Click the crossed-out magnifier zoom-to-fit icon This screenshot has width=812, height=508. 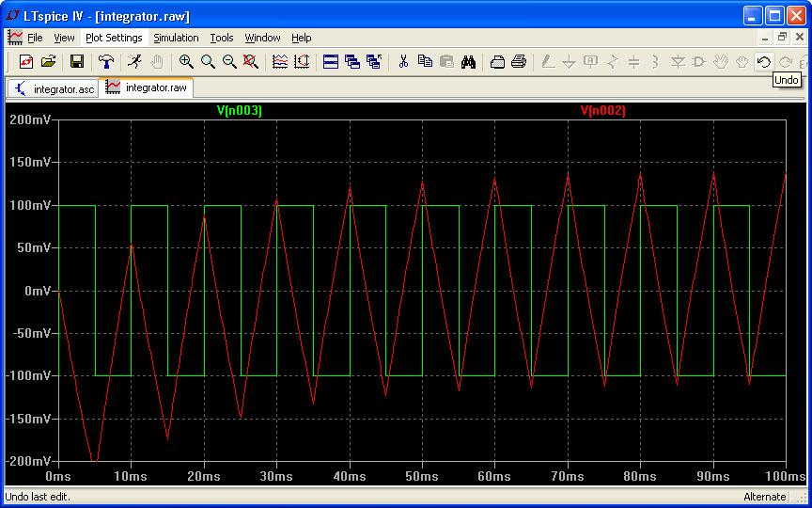click(251, 62)
